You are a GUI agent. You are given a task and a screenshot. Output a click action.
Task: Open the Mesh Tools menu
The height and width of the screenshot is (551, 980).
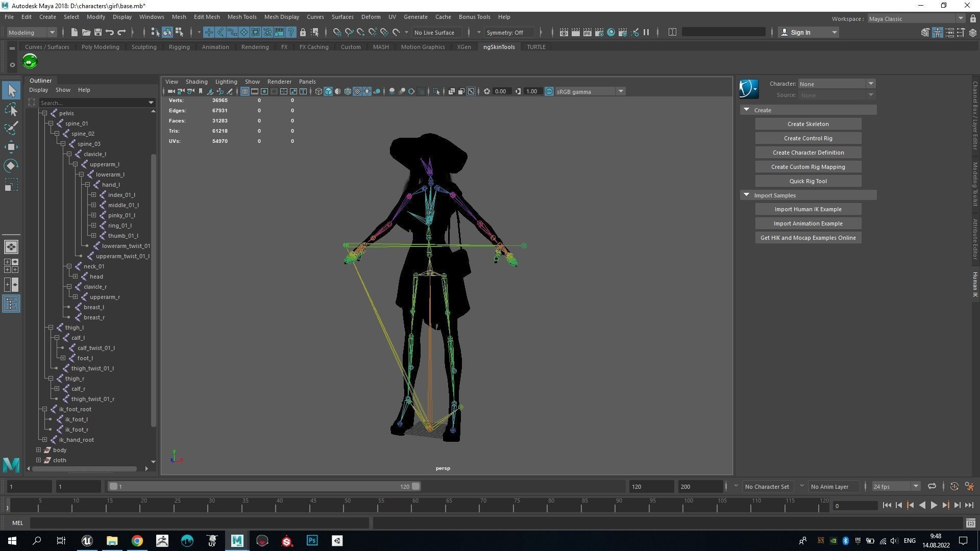(242, 17)
